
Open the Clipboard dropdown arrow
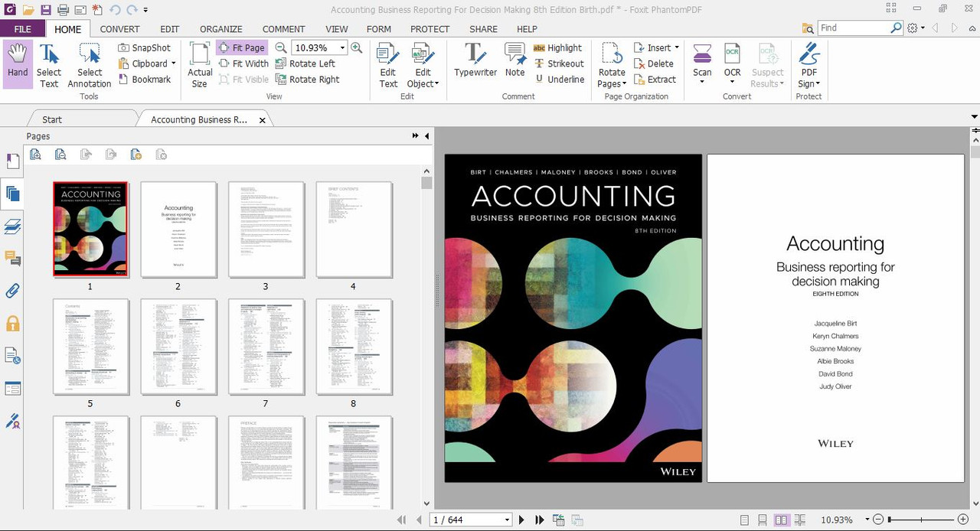174,64
